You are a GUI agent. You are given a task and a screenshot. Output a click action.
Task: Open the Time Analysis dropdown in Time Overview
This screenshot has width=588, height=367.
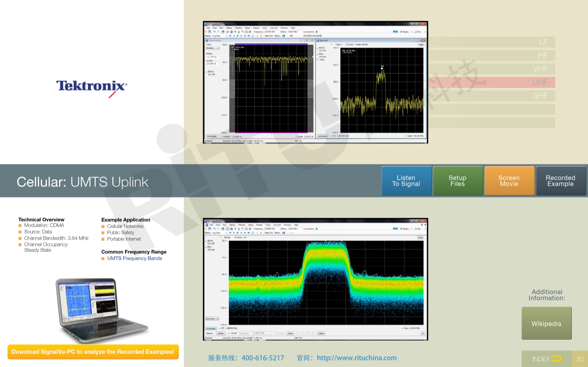point(213,48)
